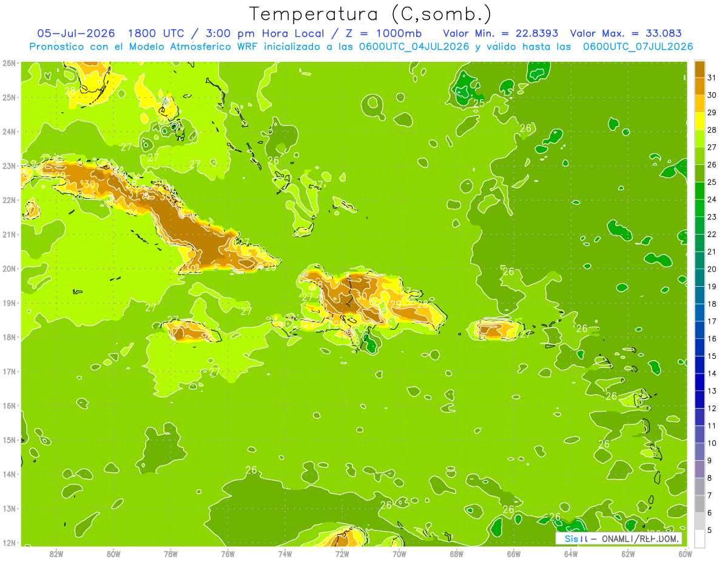Click the '25N' latitude axis label

click(8, 97)
